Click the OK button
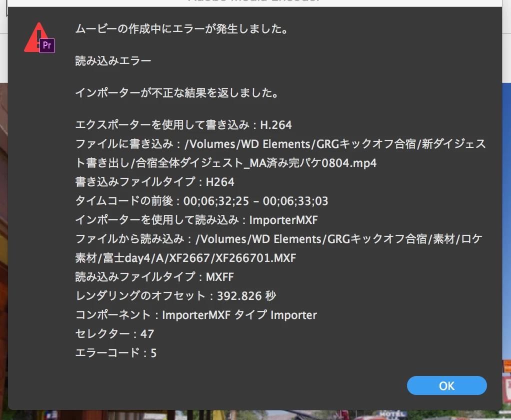511x420 pixels. pyautogui.click(x=447, y=385)
